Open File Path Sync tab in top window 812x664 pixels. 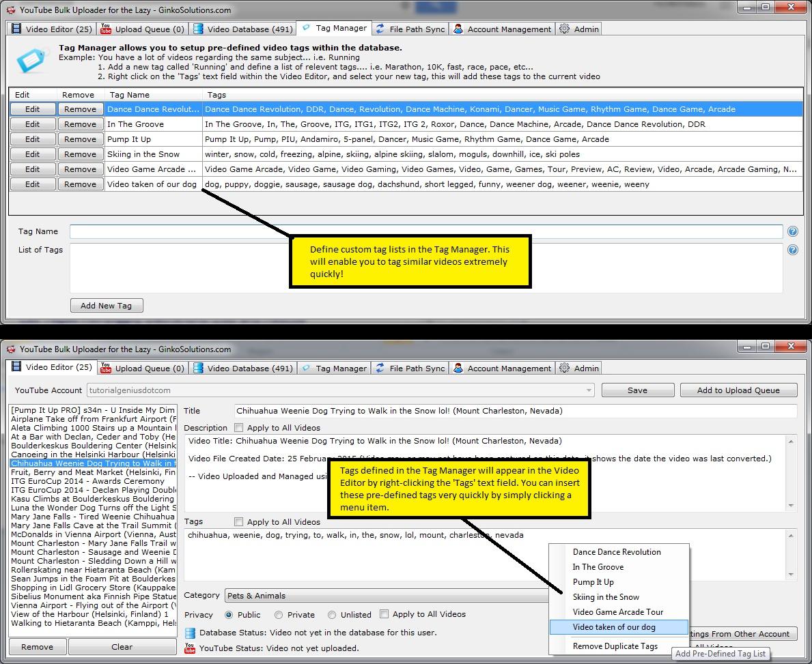pyautogui.click(x=410, y=29)
